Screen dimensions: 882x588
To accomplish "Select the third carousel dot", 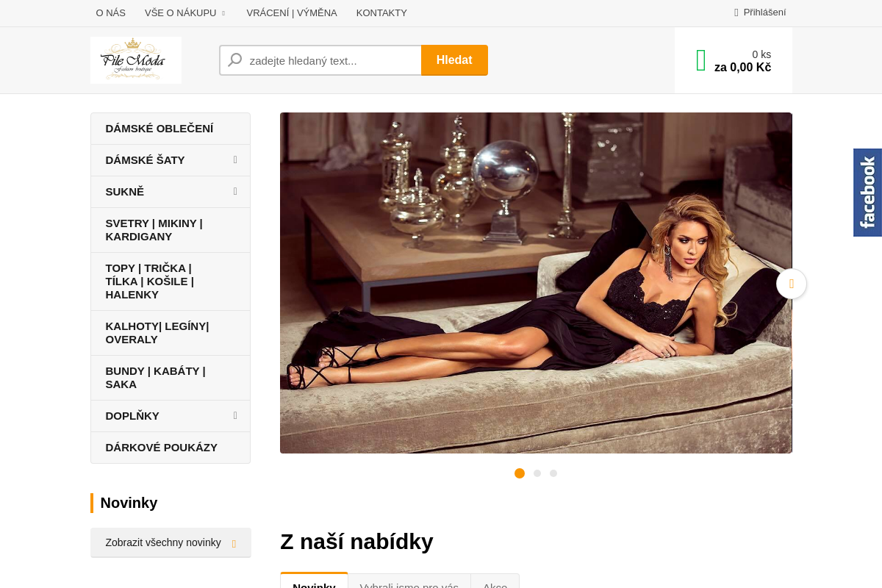I will click(x=553, y=473).
